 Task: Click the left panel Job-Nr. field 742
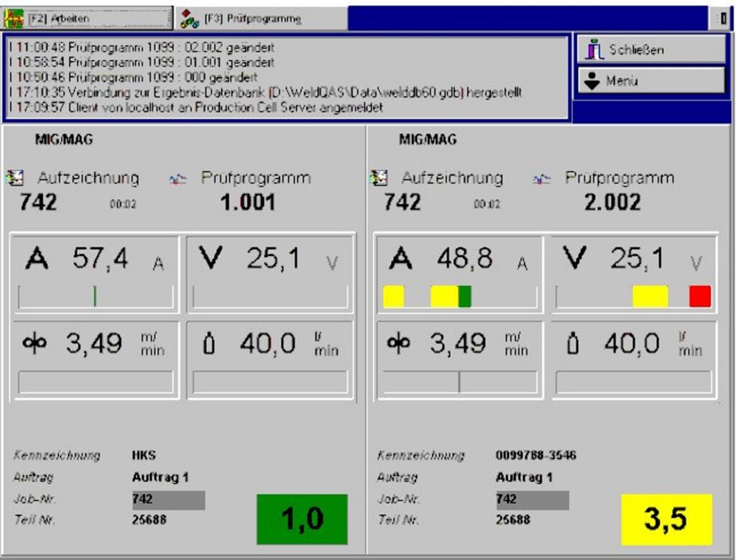pos(168,500)
